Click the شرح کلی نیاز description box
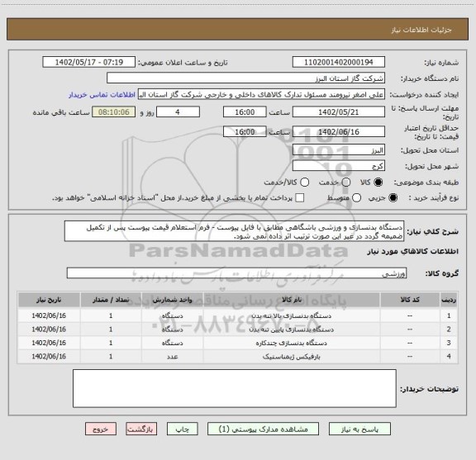This screenshot has width=476, height=460. (234, 231)
